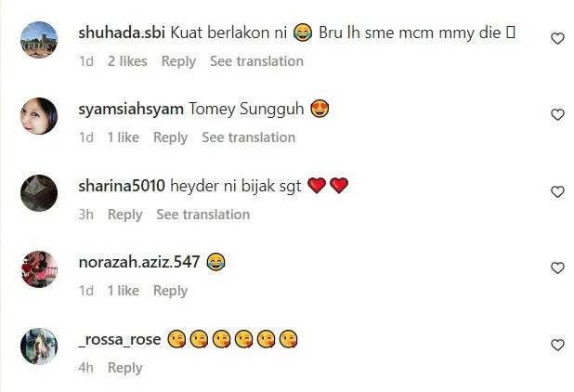Open sharina5010's avatar
This screenshot has height=392, width=574.
coord(39,193)
